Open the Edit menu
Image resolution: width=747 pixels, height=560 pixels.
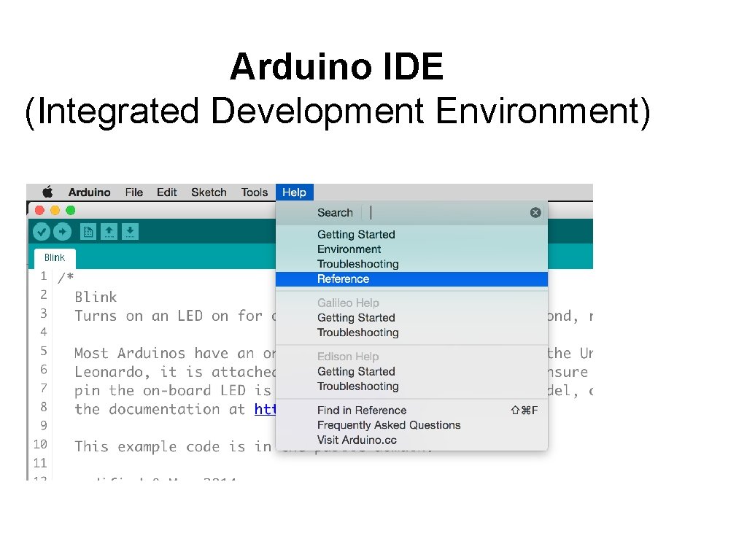click(167, 192)
